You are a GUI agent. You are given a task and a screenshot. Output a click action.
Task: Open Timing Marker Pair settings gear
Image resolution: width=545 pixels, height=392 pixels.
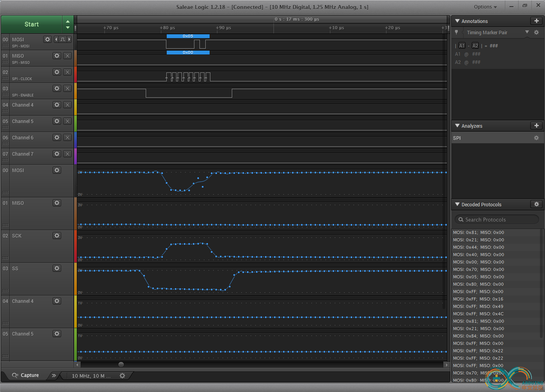coord(536,32)
